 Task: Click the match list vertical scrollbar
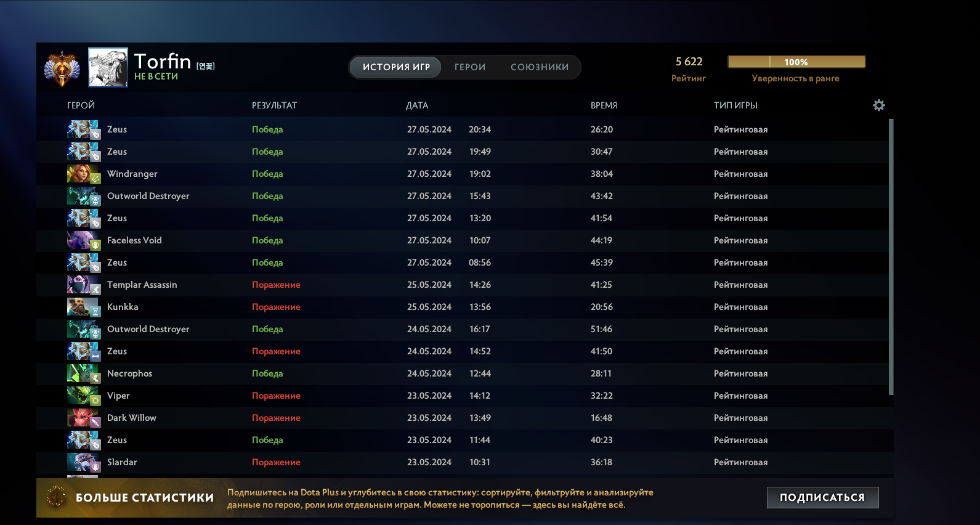pyautogui.click(x=891, y=257)
